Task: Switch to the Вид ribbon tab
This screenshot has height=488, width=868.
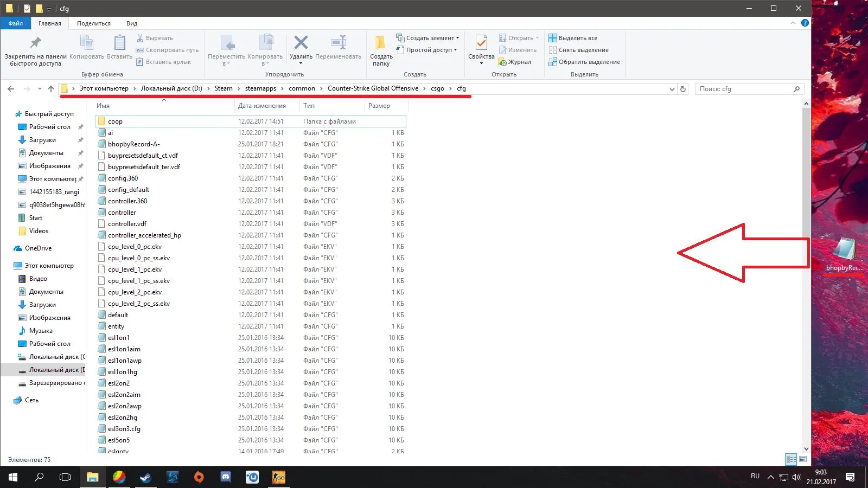Action: pyautogui.click(x=132, y=23)
